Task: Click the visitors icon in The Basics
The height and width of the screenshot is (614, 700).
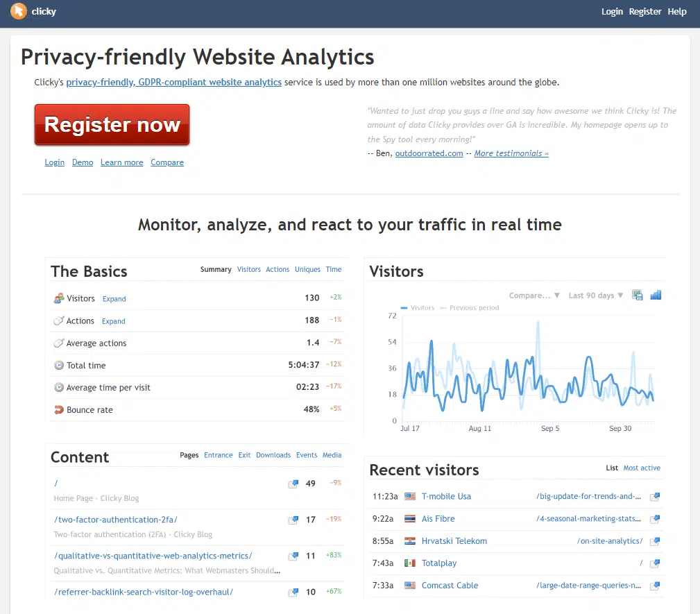Action: tap(58, 298)
